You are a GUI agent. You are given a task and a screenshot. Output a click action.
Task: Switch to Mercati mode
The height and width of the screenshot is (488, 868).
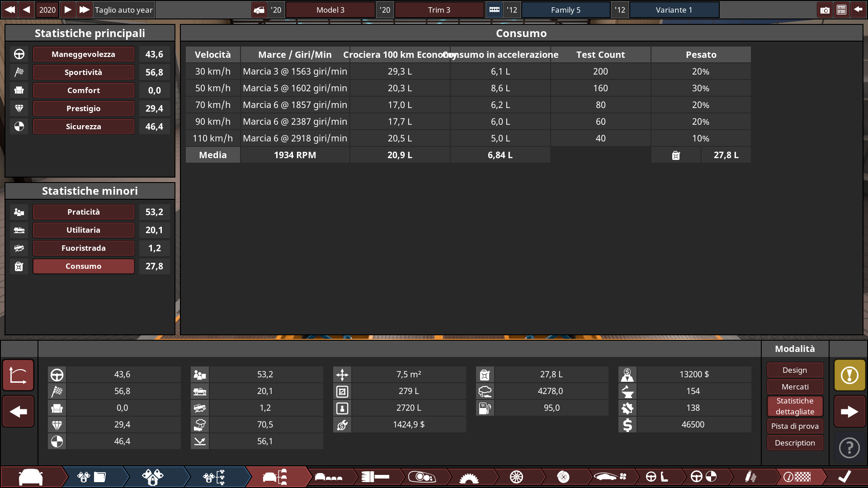[795, 387]
